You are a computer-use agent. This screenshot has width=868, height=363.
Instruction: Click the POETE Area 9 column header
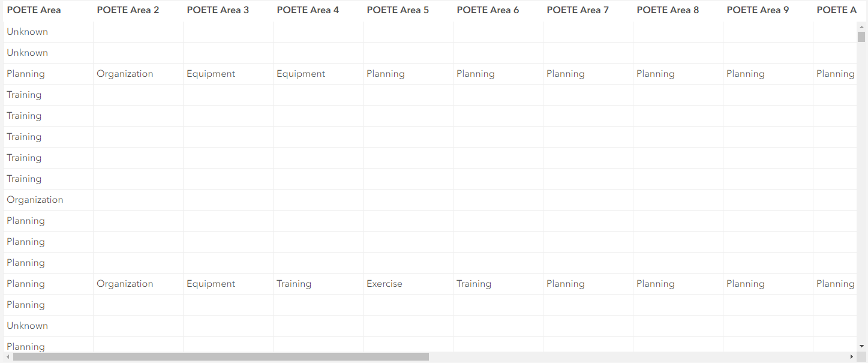(758, 10)
